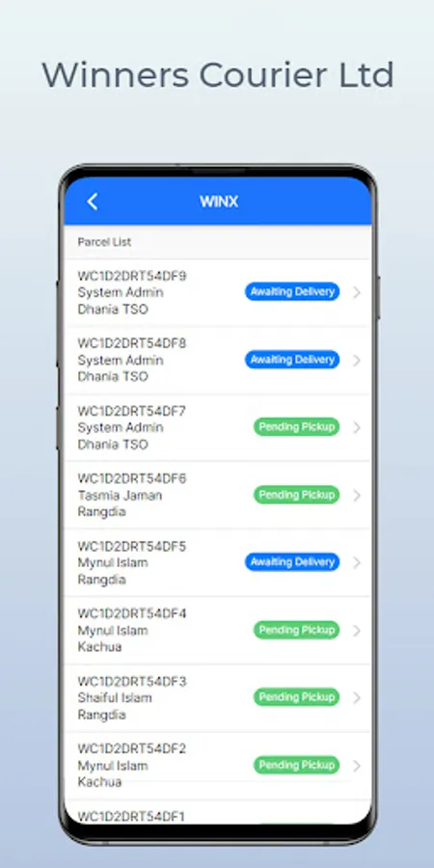The width and height of the screenshot is (434, 868).
Task: Select Awaiting Delivery badge on WC1D2DRT54DF5
Action: pyautogui.click(x=292, y=562)
